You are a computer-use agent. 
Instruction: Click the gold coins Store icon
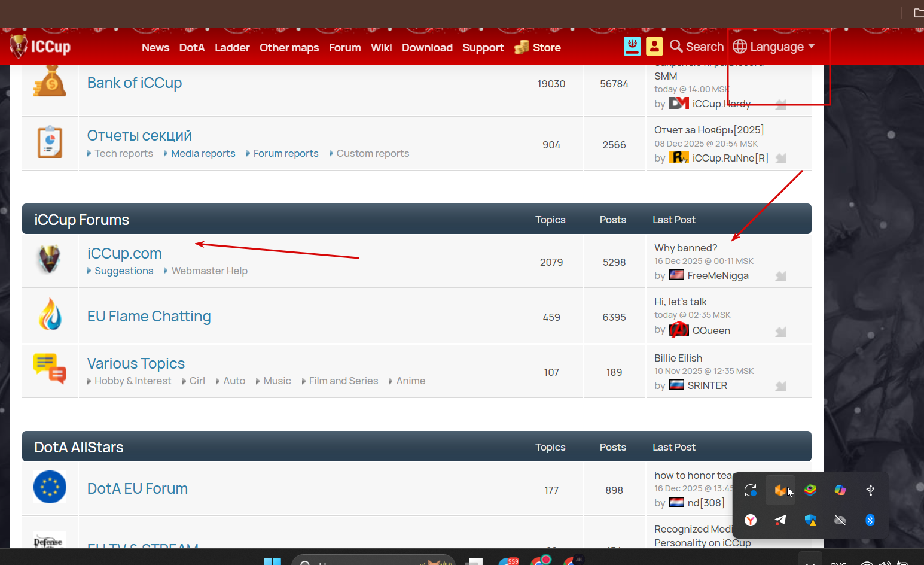click(x=522, y=47)
